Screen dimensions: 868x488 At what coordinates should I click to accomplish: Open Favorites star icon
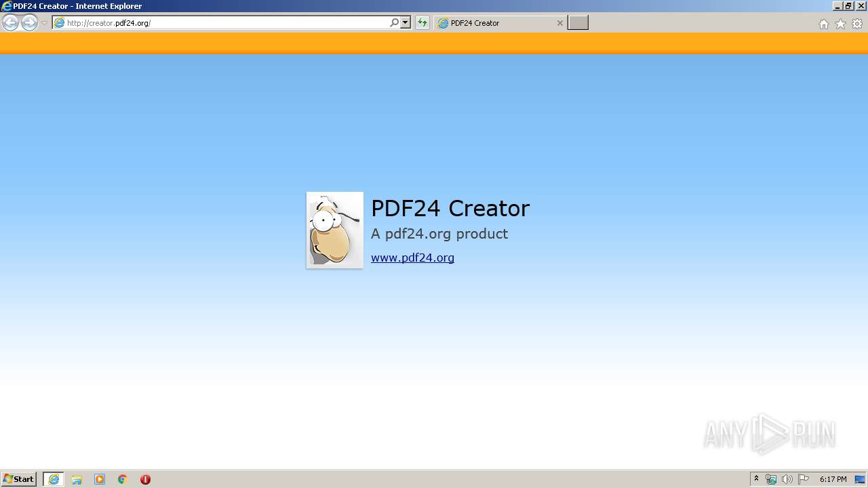(840, 24)
